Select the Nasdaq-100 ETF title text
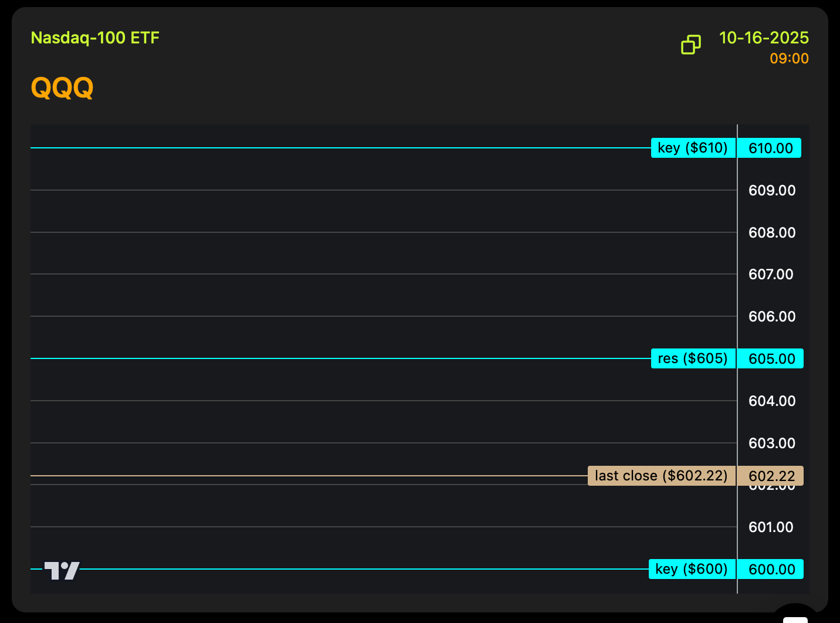This screenshot has width=840, height=623. click(x=95, y=38)
